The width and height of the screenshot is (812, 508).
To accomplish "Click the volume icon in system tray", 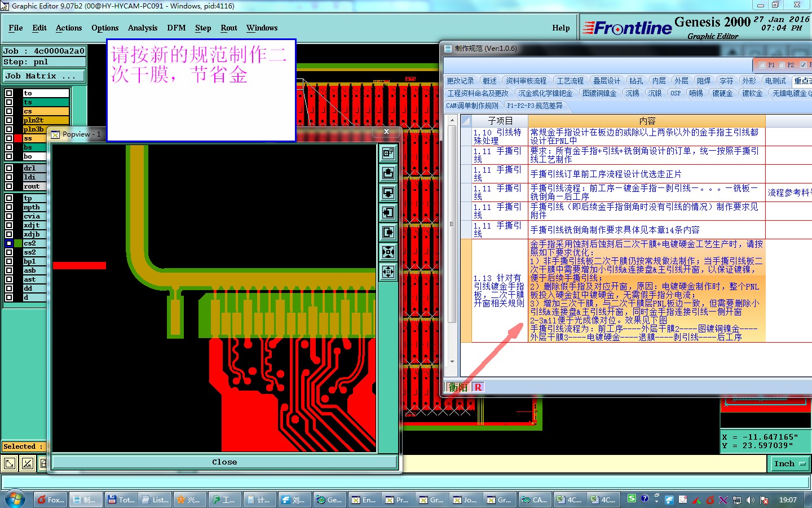I will coord(750,500).
